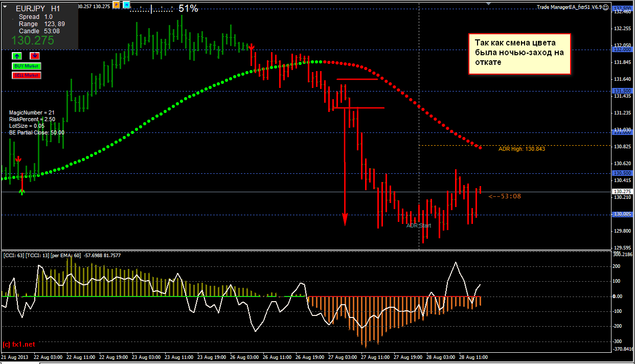Click the 300.2186 indicator scale value
Viewport: 635px width, 364px height.
click(623, 254)
